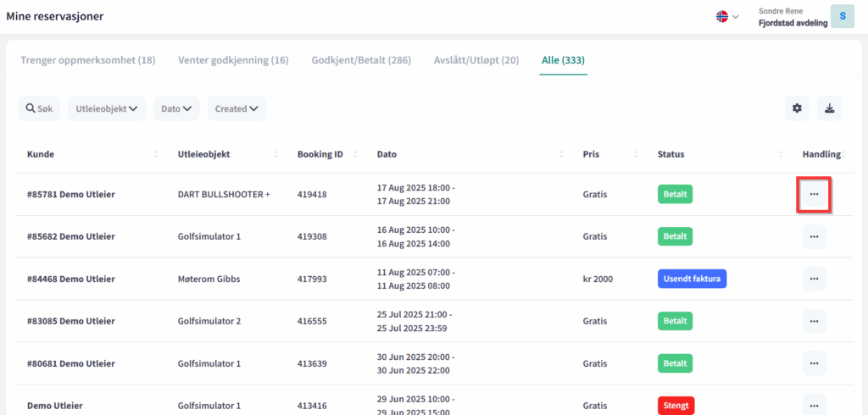Image resolution: width=868 pixels, height=415 pixels.
Task: Open actions menu for DART BULLSHOOTER + booking
Action: click(x=814, y=195)
